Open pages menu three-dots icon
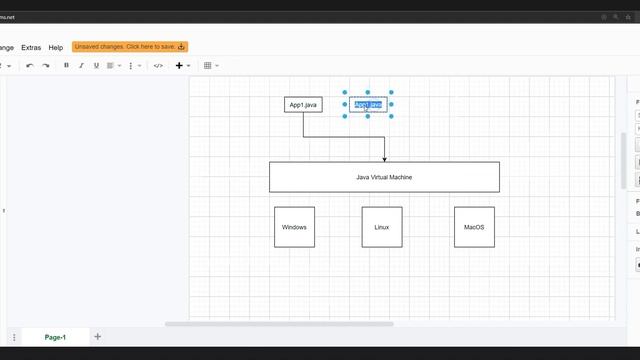The image size is (640, 360). pos(14,337)
